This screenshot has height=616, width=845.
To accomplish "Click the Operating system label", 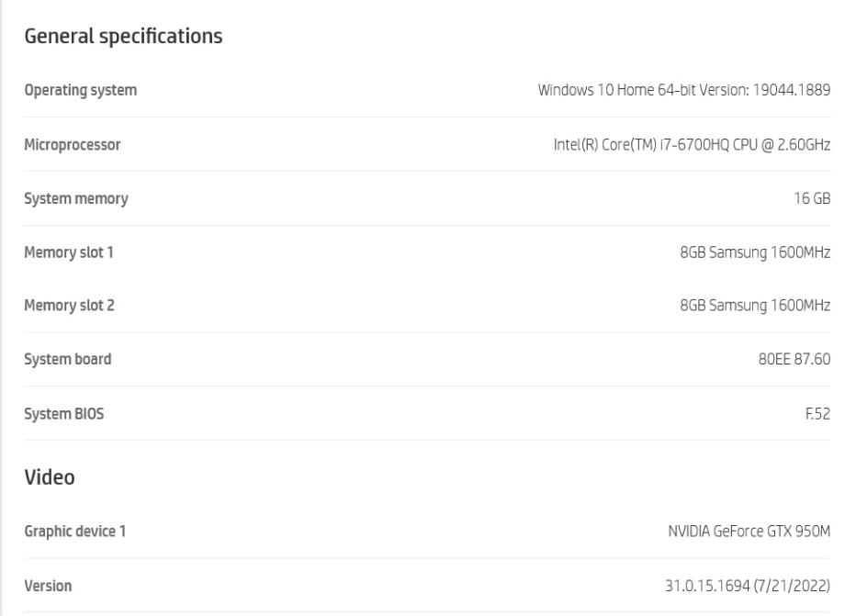I will (x=80, y=90).
